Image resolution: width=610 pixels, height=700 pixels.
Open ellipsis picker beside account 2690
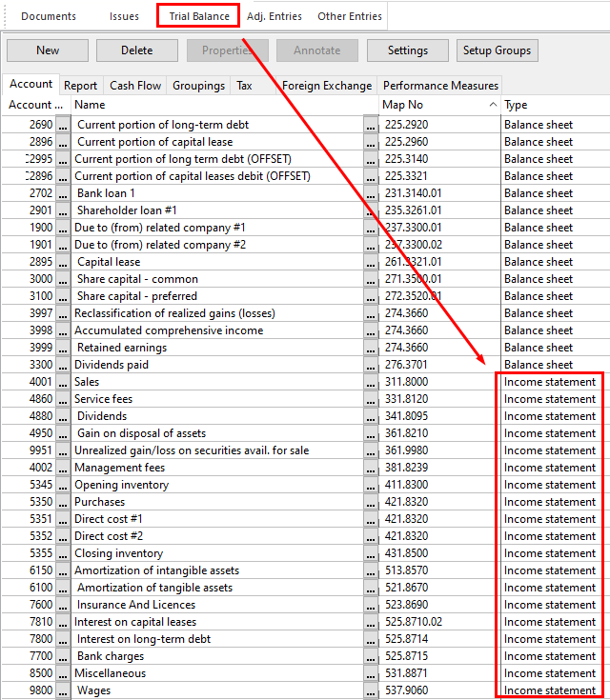point(63,125)
